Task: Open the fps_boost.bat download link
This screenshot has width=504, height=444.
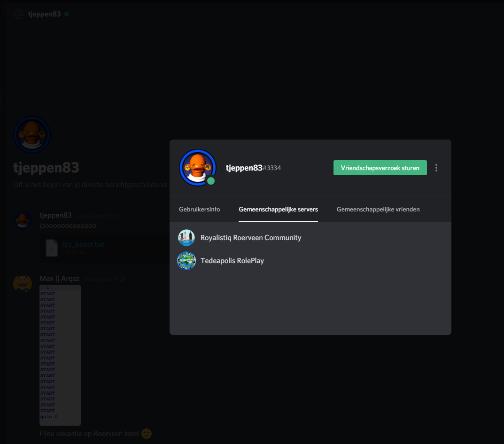Action: click(x=83, y=244)
